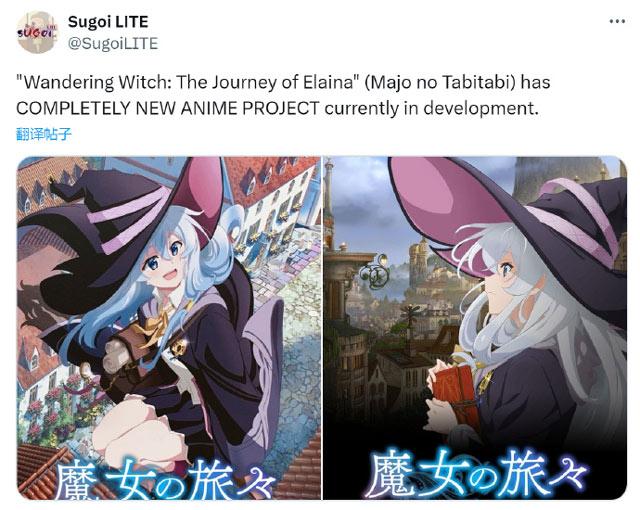Open the left Elaina poster image
Viewport: 640px width, 510px height.
point(169,328)
